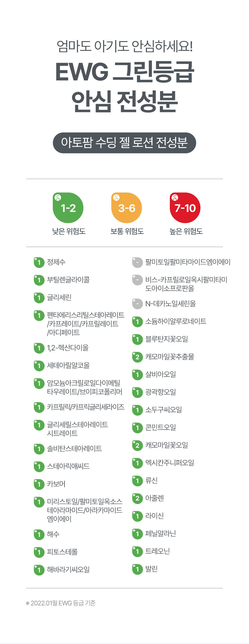Click the EWG 그린등급 headline text
Viewport: 249px width, 644px height.
(x=124, y=72)
